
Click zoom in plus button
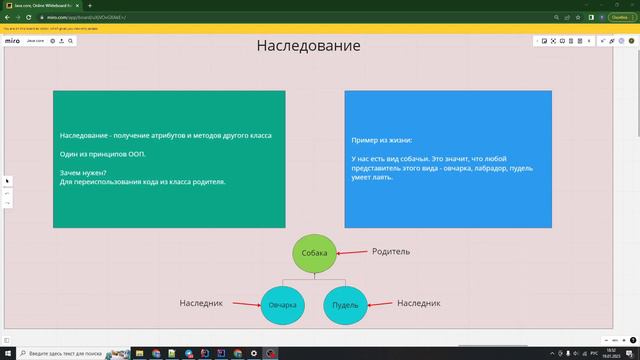pyautogui.click(x=624, y=340)
